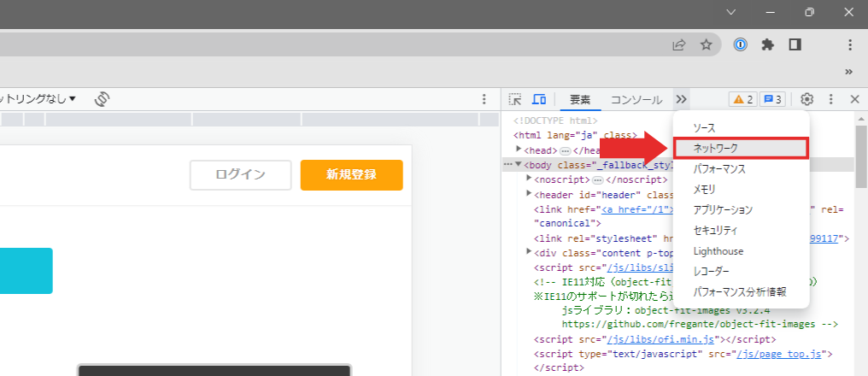The image size is (868, 376).
Task: Open the throttling dropdown in device toolbar
Action: pyautogui.click(x=38, y=99)
